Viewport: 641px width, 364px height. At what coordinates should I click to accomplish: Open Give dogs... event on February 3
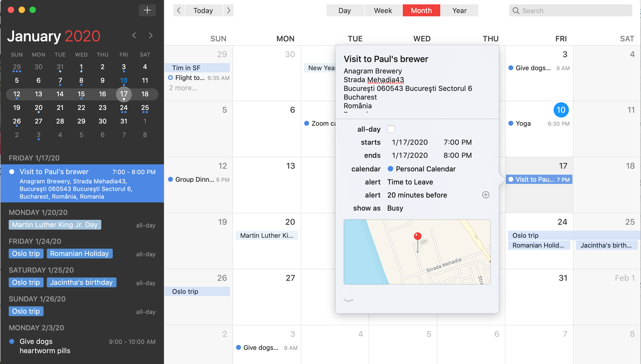coord(267,348)
